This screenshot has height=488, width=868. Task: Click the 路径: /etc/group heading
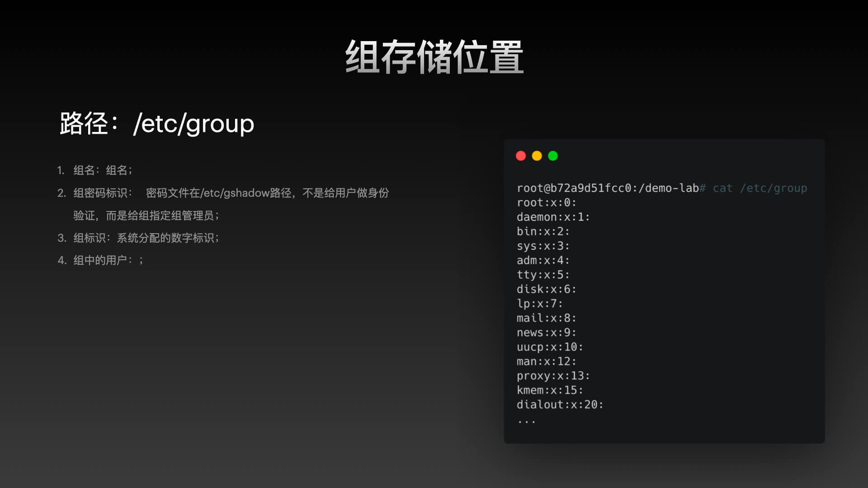pyautogui.click(x=157, y=123)
